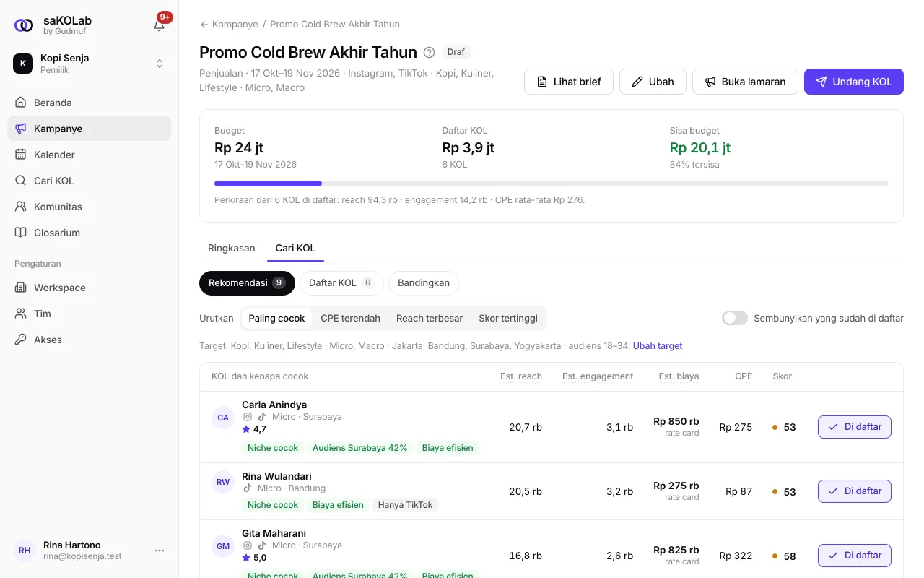The image size is (924, 578).
Task: Toggle Di daftar for Rina Wulandari
Action: [855, 491]
